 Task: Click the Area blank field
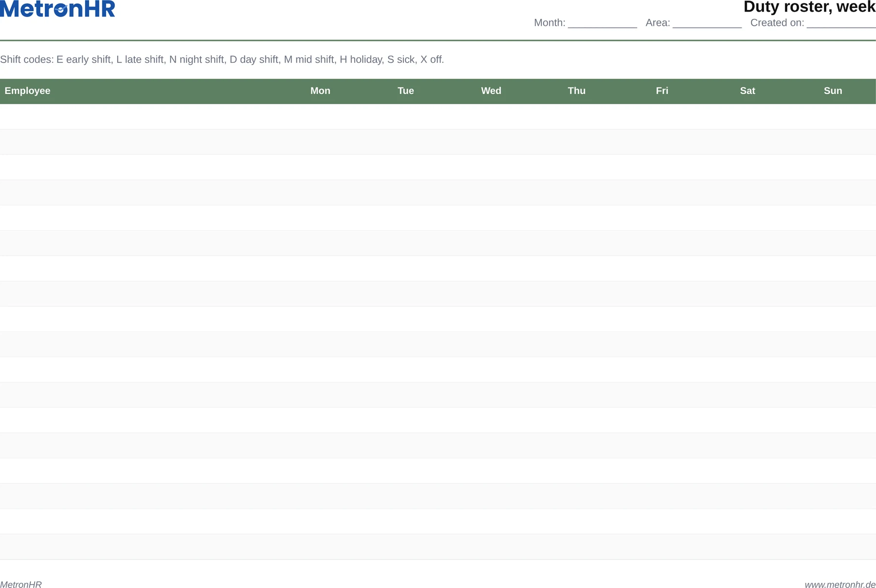707,23
